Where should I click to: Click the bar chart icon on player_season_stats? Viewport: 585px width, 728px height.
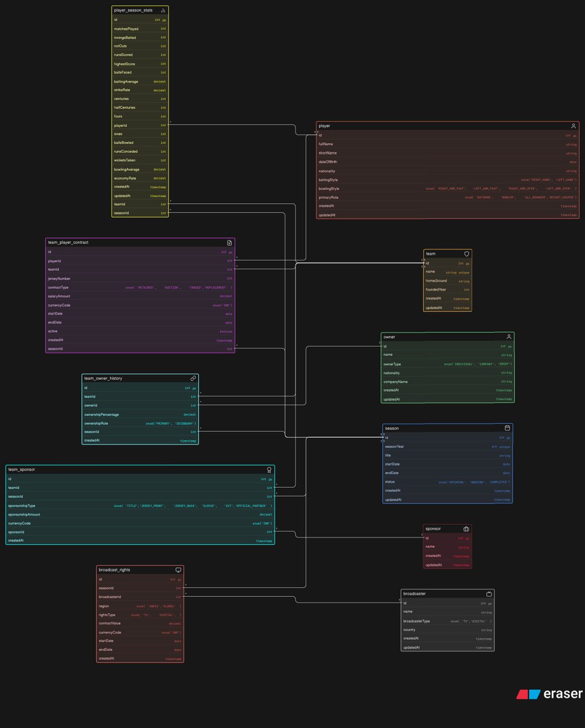(x=163, y=10)
